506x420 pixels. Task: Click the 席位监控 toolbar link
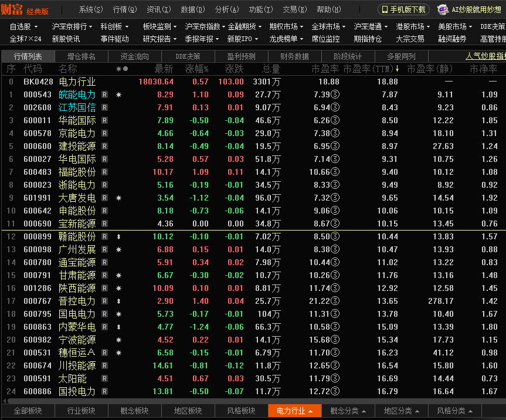tap(325, 39)
